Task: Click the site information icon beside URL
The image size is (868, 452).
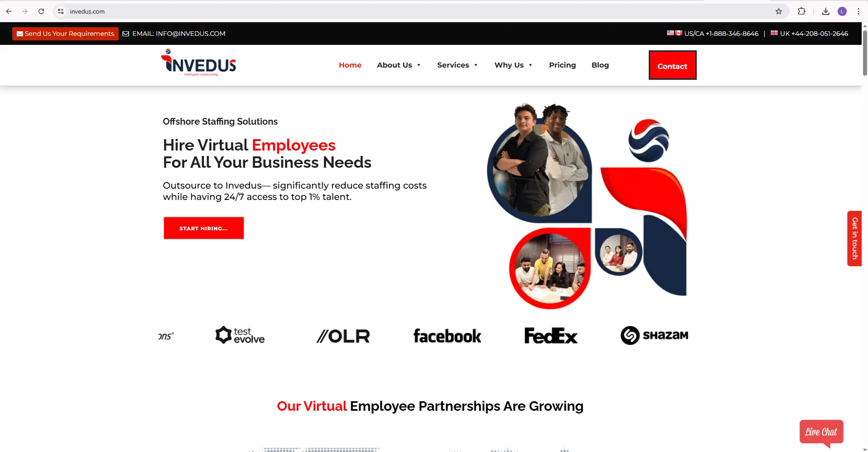Action: [x=61, y=11]
